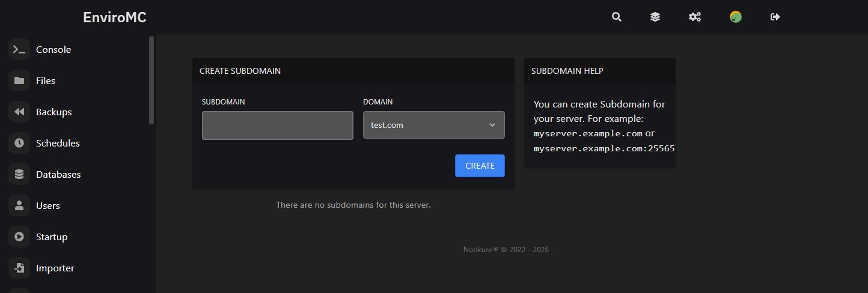
Task: Click the Subdomain Help heading
Action: click(567, 71)
